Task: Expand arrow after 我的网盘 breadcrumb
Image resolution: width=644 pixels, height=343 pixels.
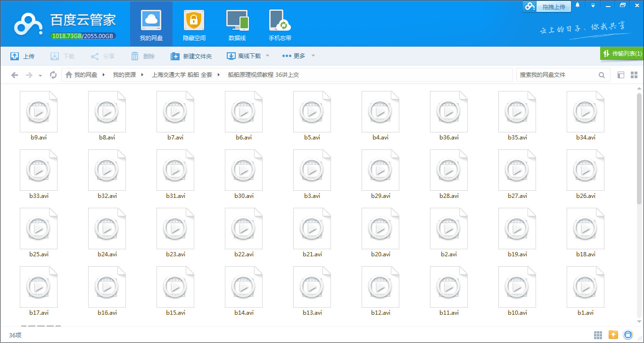Action: click(104, 75)
